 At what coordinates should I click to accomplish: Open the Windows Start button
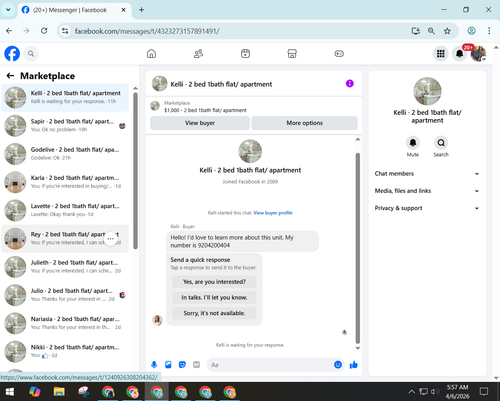tap(10, 392)
